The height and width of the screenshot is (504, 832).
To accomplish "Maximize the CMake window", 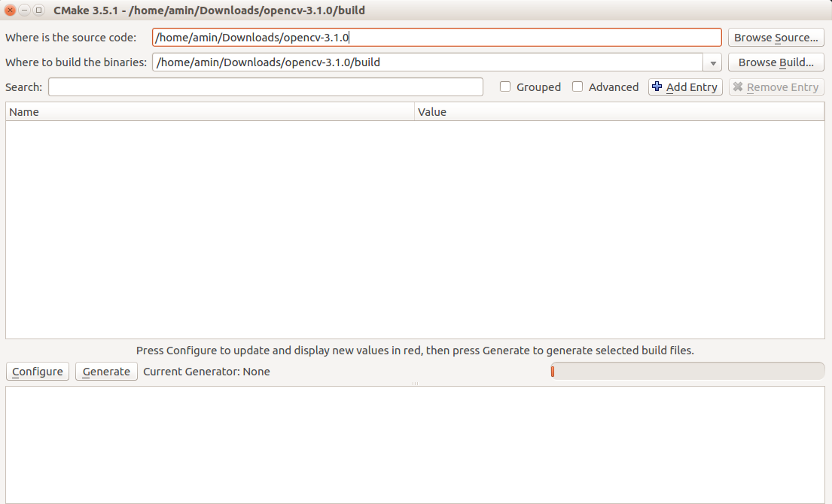I will (38, 10).
